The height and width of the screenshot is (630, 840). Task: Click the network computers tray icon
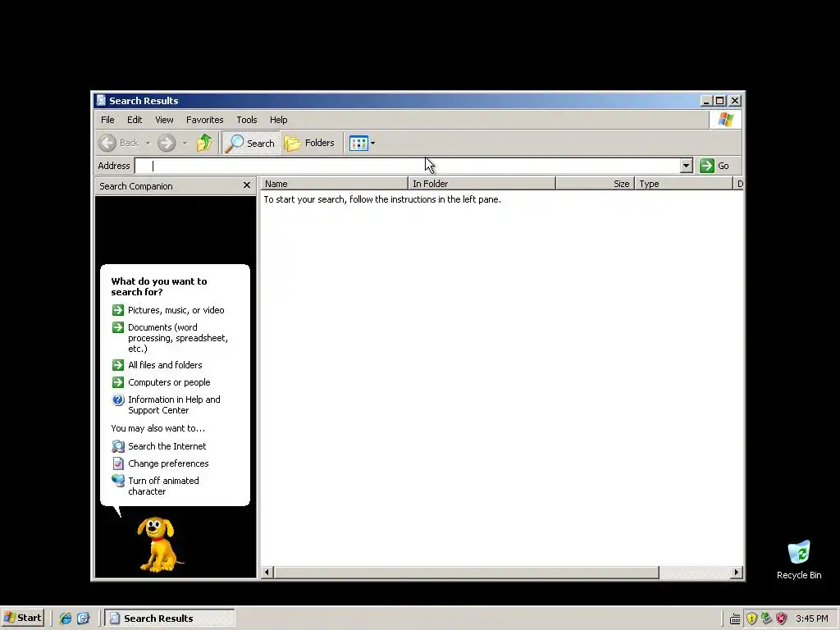(x=767, y=619)
